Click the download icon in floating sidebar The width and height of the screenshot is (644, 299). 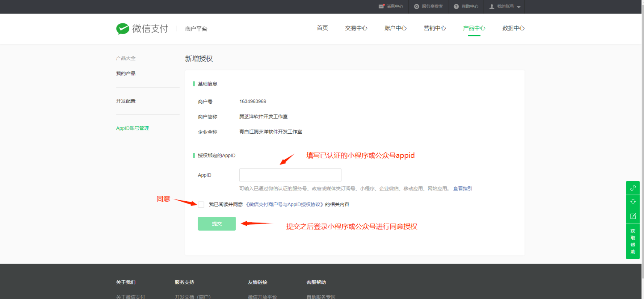(633, 202)
